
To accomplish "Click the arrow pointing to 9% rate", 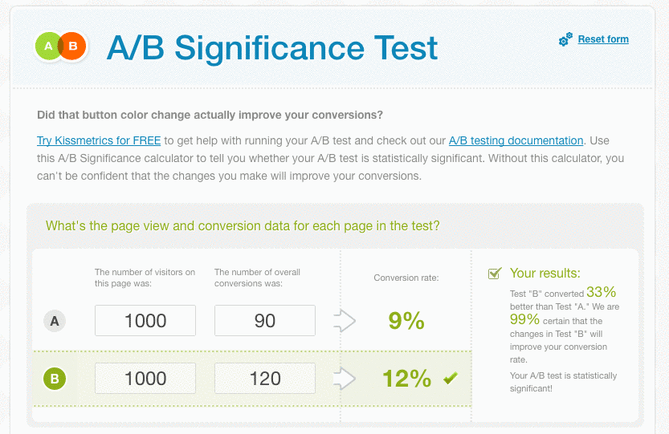I will (x=344, y=321).
